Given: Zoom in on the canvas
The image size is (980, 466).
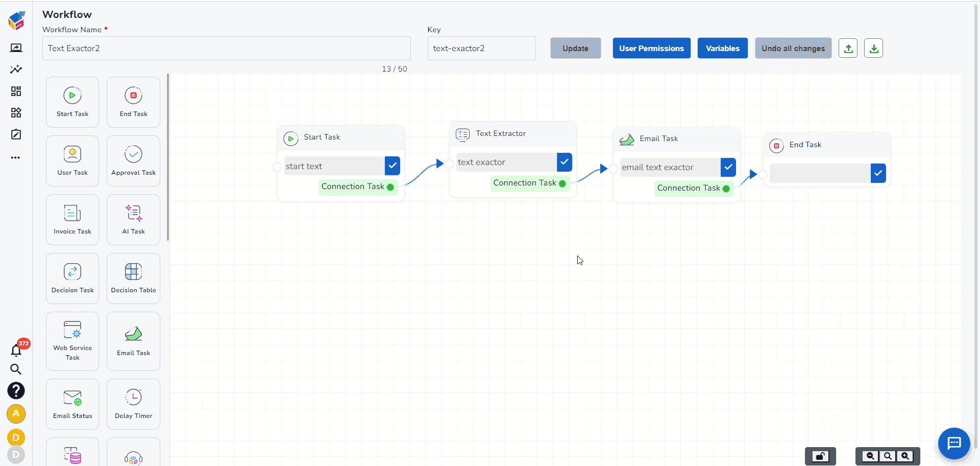Looking at the screenshot, I should tap(905, 456).
